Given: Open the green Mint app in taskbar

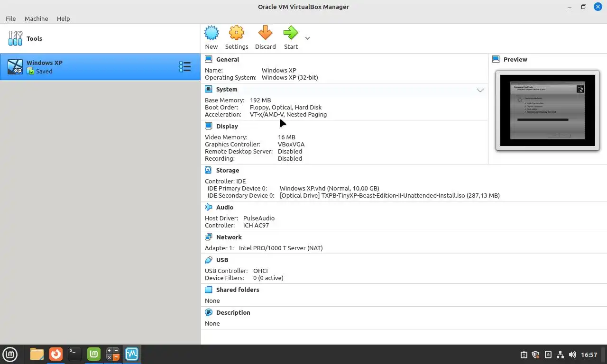Looking at the screenshot, I should [94, 354].
